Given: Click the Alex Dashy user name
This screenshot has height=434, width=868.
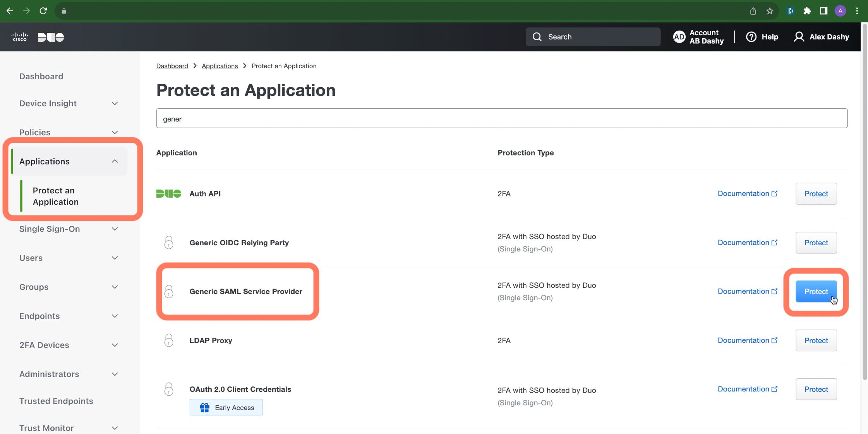Looking at the screenshot, I should tap(829, 37).
